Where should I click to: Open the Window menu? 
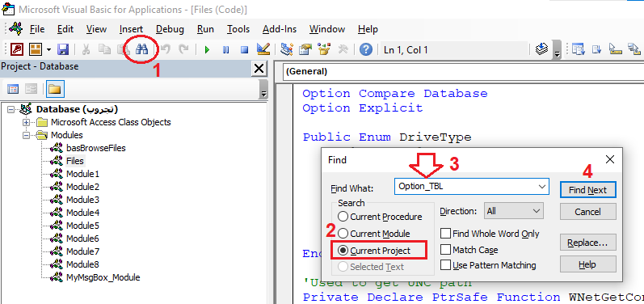point(327,29)
